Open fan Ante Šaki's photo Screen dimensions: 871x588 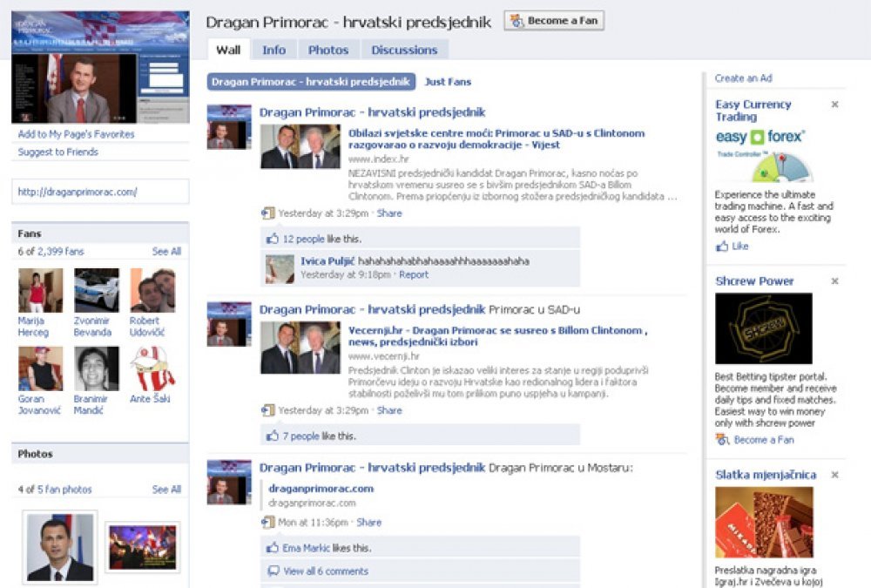(152, 368)
